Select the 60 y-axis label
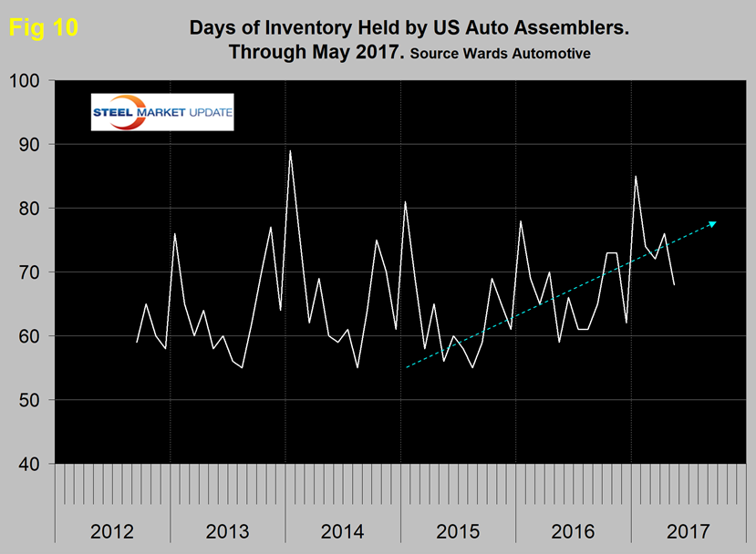Viewport: 756px width, 554px height. (31, 336)
